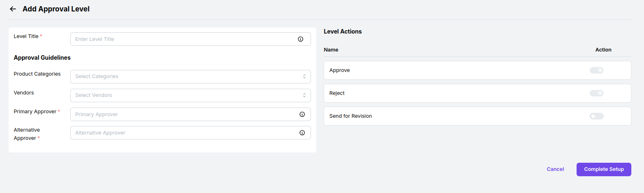Click the Product Categories chevron arrows
Image resolution: width=644 pixels, height=193 pixels.
coord(304,76)
